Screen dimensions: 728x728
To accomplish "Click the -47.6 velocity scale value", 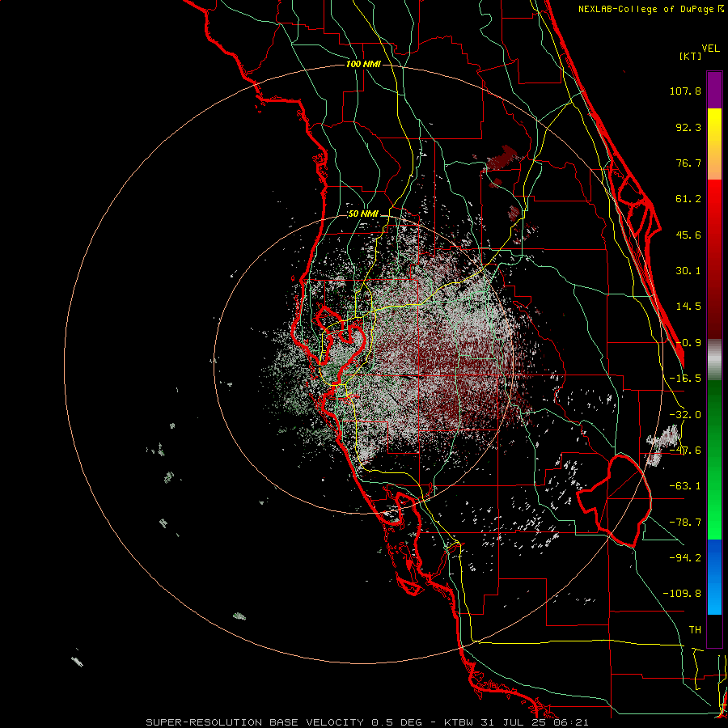I will [x=685, y=451].
